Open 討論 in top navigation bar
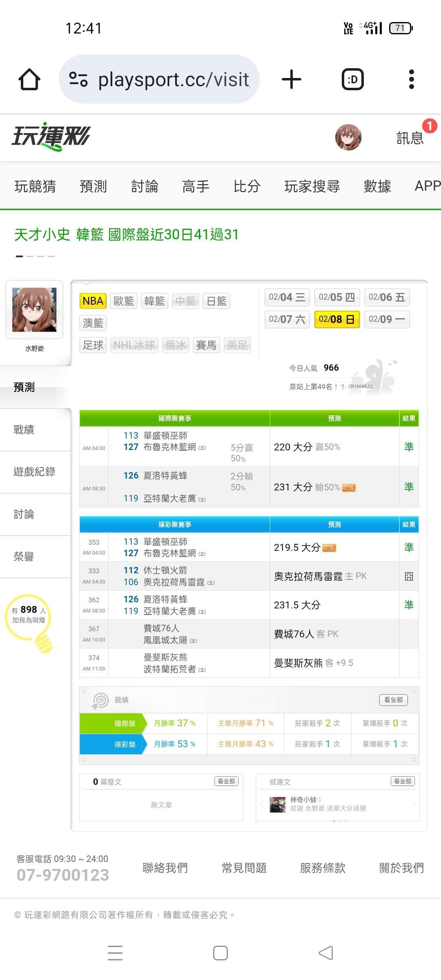The image size is (441, 980). (x=145, y=186)
